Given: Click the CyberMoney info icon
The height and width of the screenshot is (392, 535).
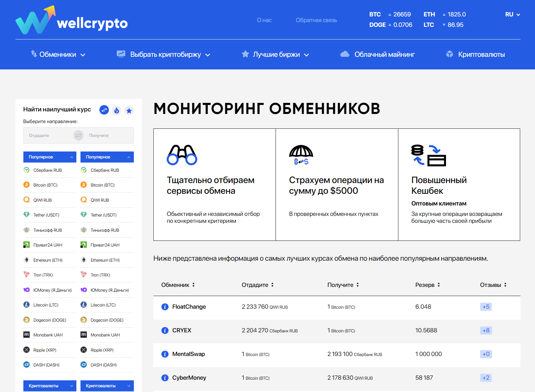Looking at the screenshot, I should [x=165, y=378].
